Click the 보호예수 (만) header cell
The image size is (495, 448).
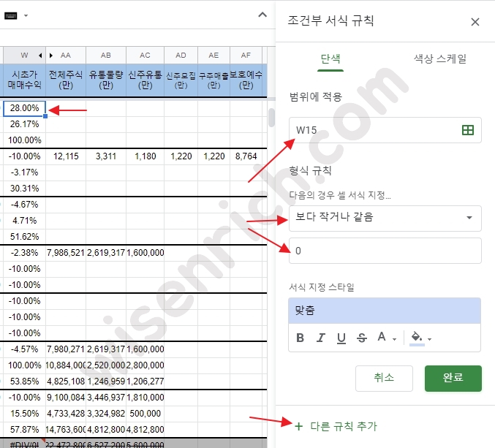point(246,80)
